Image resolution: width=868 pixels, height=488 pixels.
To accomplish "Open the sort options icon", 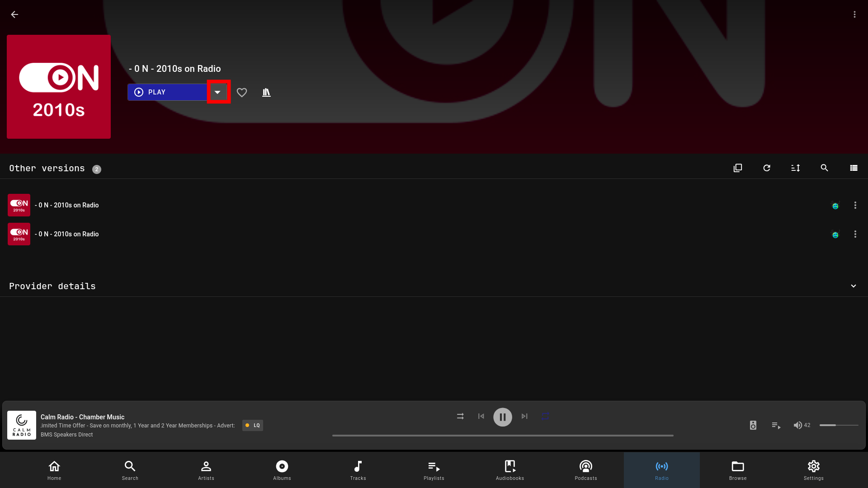I will tap(796, 168).
